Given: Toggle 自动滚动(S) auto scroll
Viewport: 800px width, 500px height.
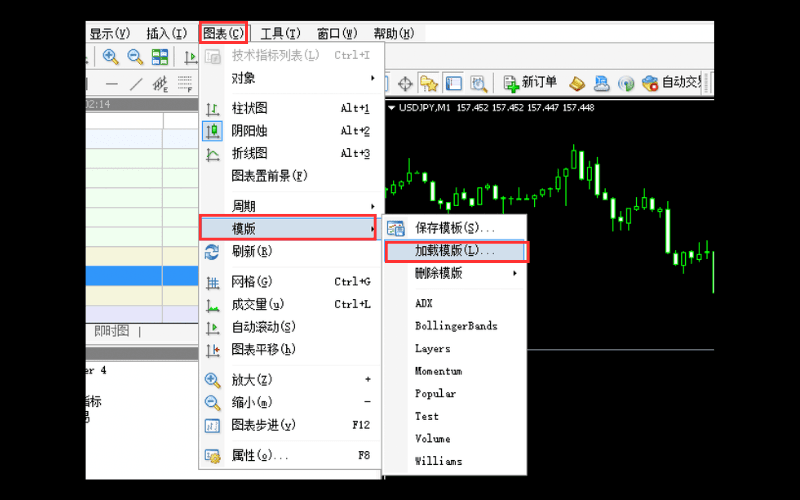Looking at the screenshot, I should coord(291,327).
